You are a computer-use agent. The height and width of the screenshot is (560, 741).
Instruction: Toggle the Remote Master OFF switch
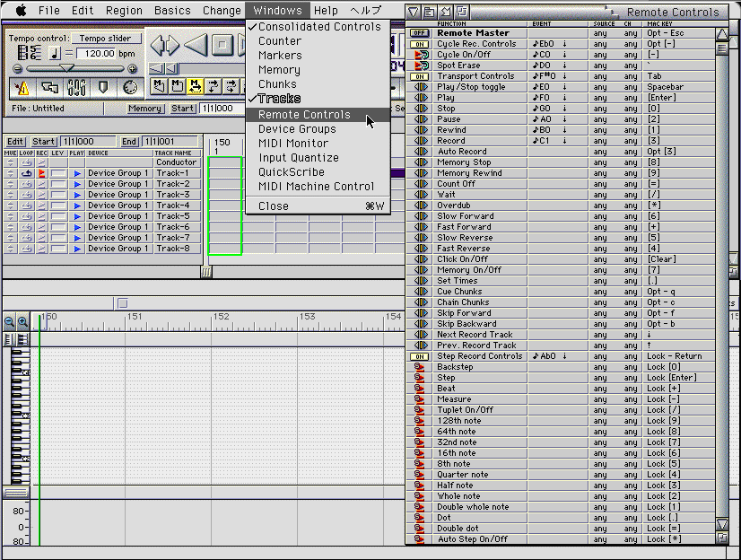419,33
